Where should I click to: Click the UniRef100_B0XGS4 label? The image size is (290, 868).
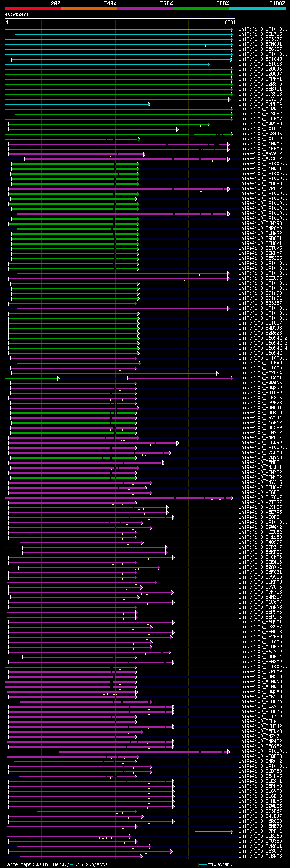click(260, 373)
